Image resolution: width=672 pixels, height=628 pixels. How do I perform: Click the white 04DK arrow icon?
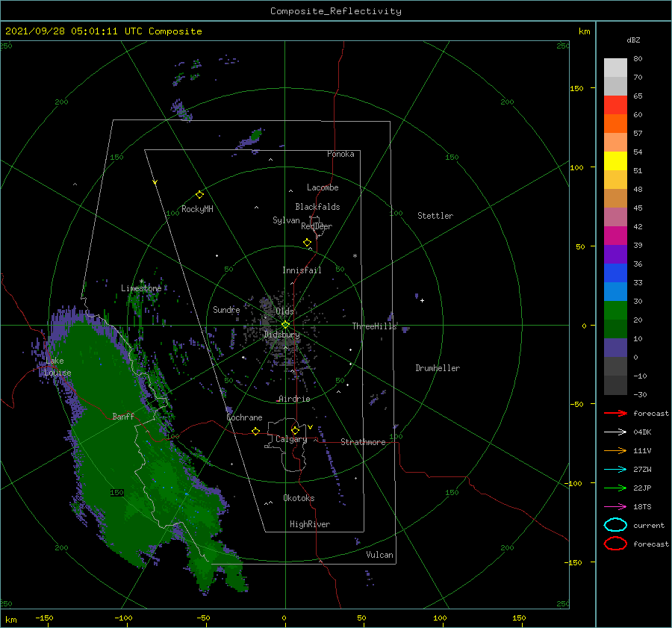coord(615,432)
